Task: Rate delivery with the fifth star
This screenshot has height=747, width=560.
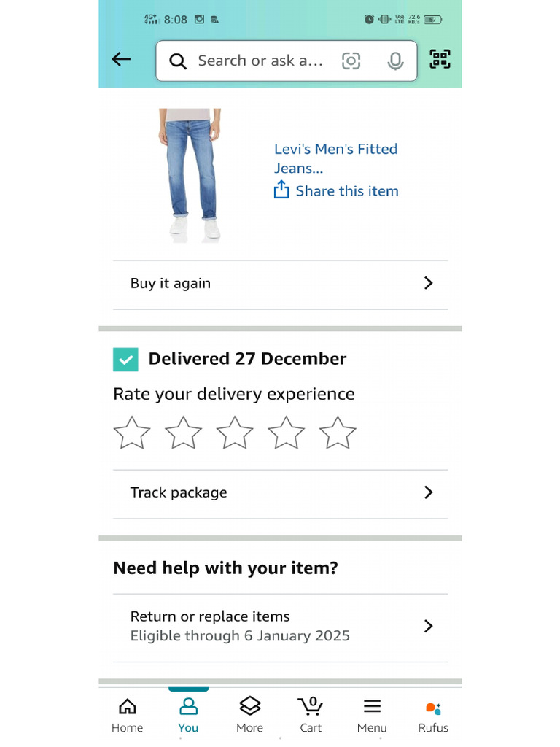Action: tap(338, 433)
